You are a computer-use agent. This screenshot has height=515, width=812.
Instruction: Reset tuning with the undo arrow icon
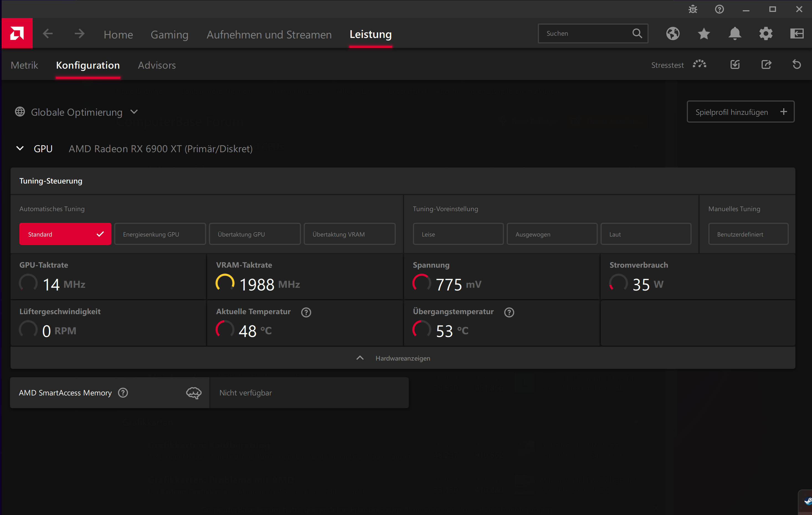click(x=796, y=64)
